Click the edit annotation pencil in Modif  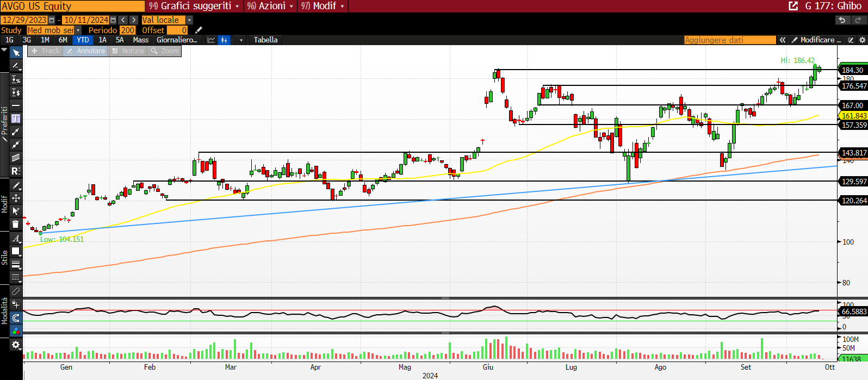16,185
